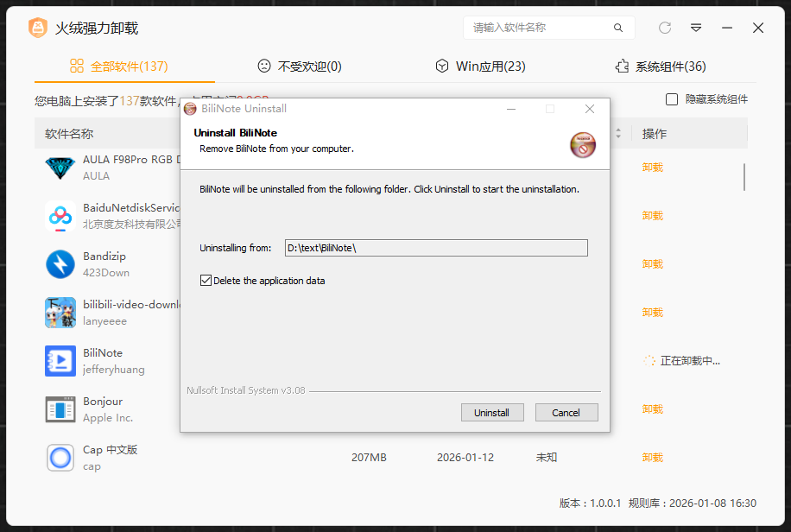
Task: Click the refresh icon in title bar
Action: pos(665,28)
